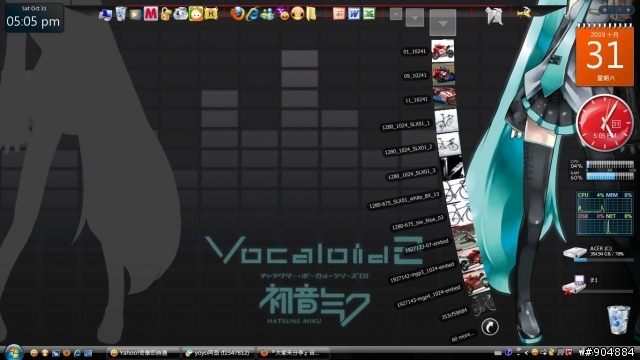
Task: Click the show desktop quick launch icon
Action: pyautogui.click(x=88, y=353)
